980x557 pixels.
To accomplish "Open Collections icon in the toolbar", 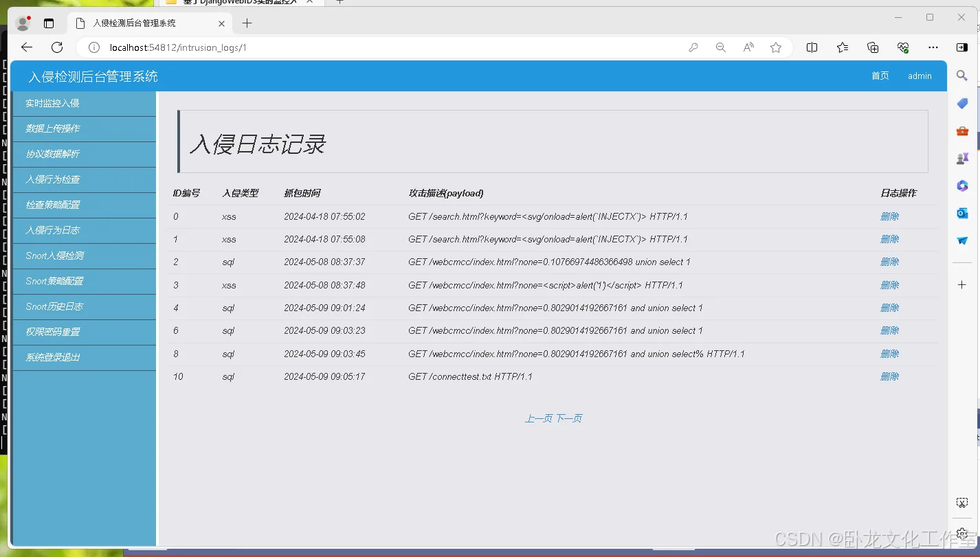I will click(842, 47).
